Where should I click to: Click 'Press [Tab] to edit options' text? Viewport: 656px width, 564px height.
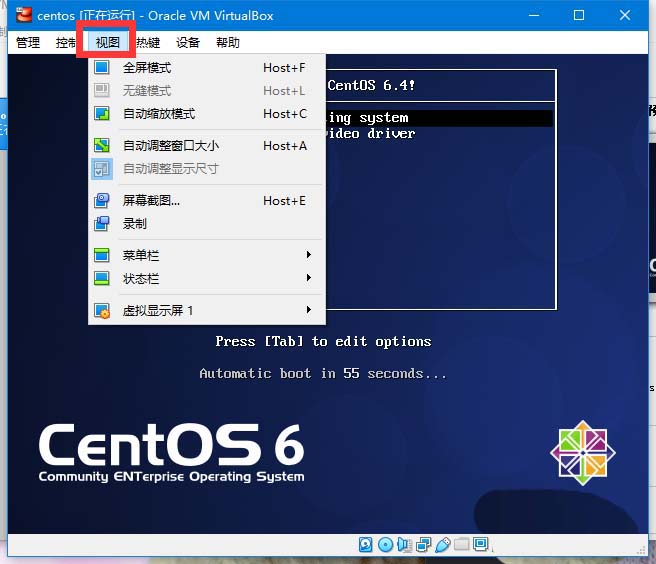(323, 341)
